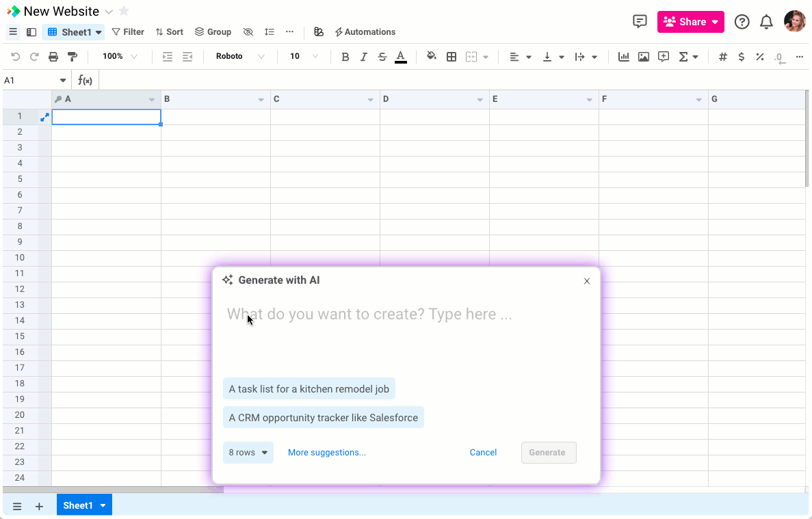Apply currency dollar format
The image size is (812, 519).
[742, 56]
